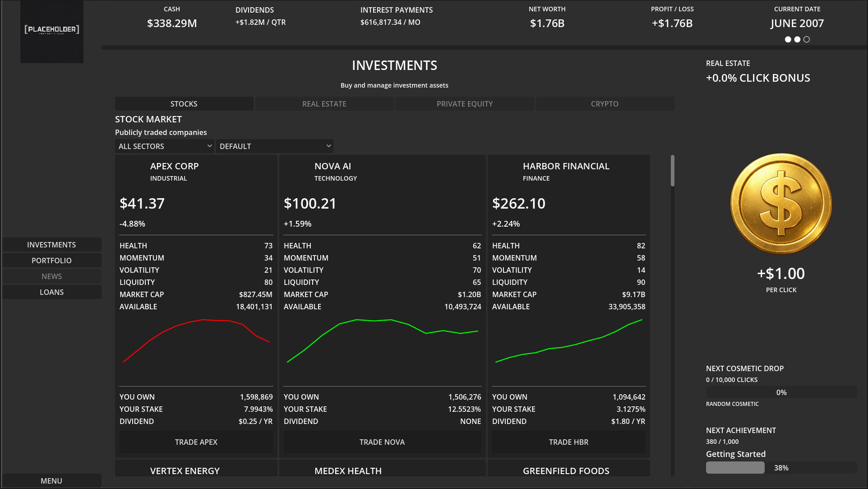
Task: Click the Getting Started achievement progress bar
Action: click(781, 468)
